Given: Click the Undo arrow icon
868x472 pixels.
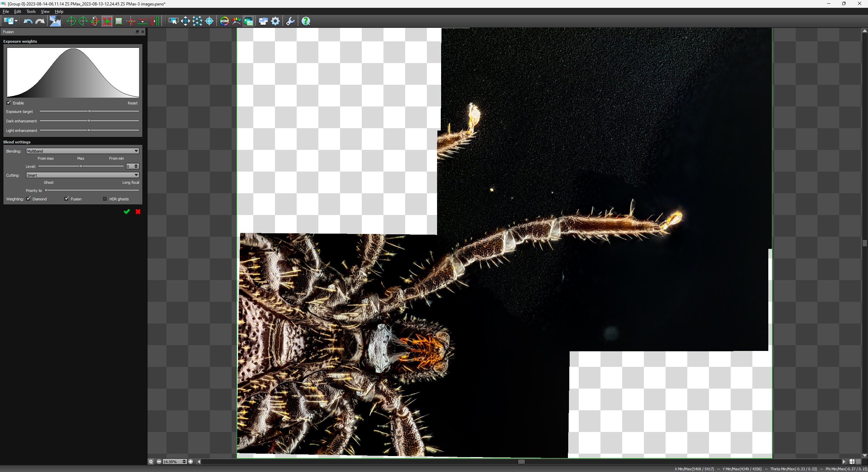Looking at the screenshot, I should [28, 21].
